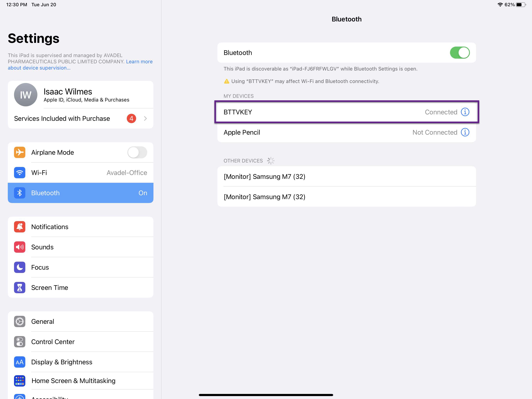
Task: Tap the Sounds speaker icon
Action: (x=19, y=247)
